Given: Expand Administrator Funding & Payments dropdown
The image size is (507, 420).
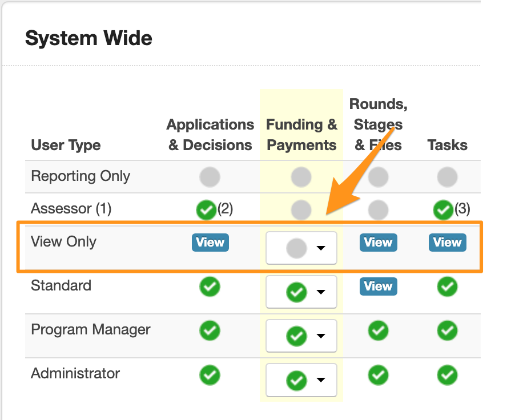Looking at the screenshot, I should [x=301, y=380].
